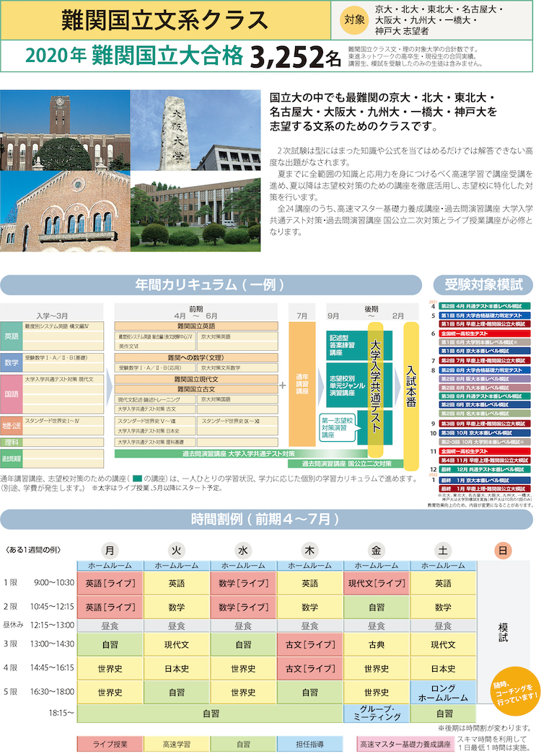Click the 年間カリキュラム（一例） section header
This screenshot has width=541, height=756.
tap(211, 285)
